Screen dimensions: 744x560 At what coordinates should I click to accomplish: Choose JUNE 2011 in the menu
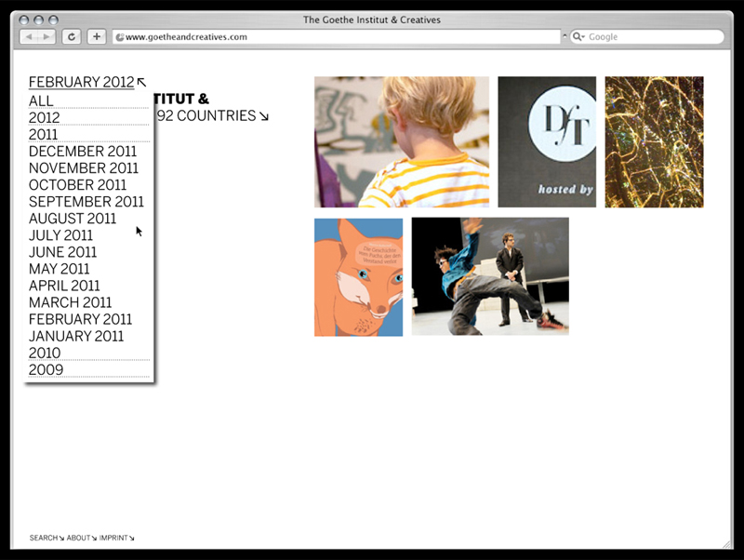pos(62,252)
